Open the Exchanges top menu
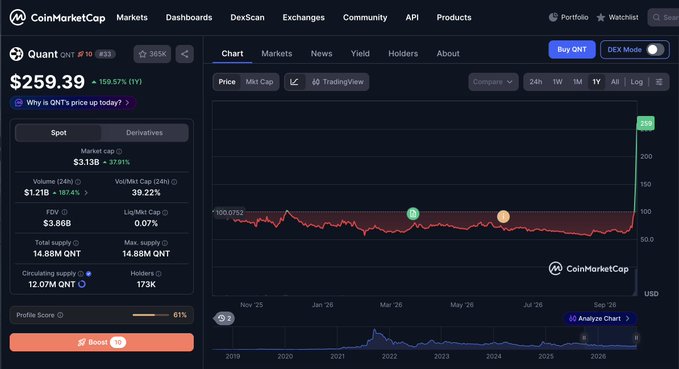Viewport: 679px width, 369px height. point(304,17)
